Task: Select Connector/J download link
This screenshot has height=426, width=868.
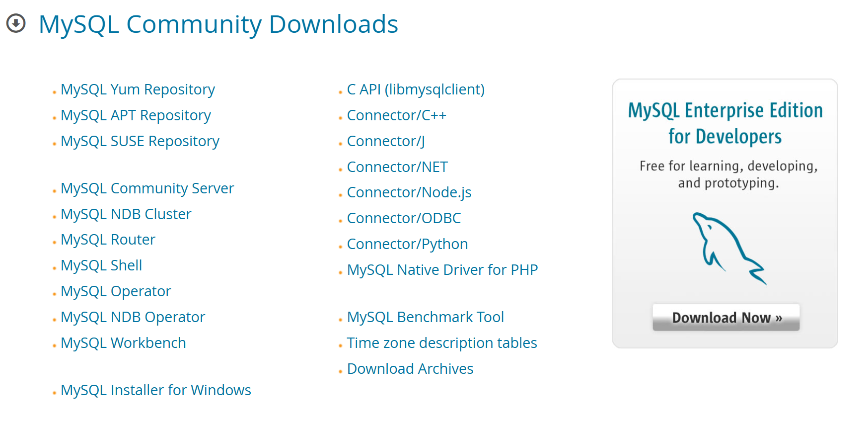Action: coord(386,141)
